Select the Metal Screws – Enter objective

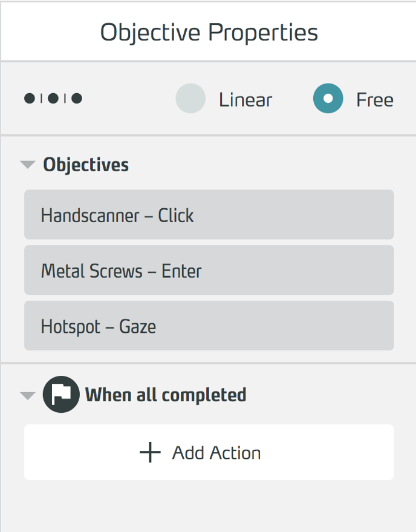tap(209, 271)
